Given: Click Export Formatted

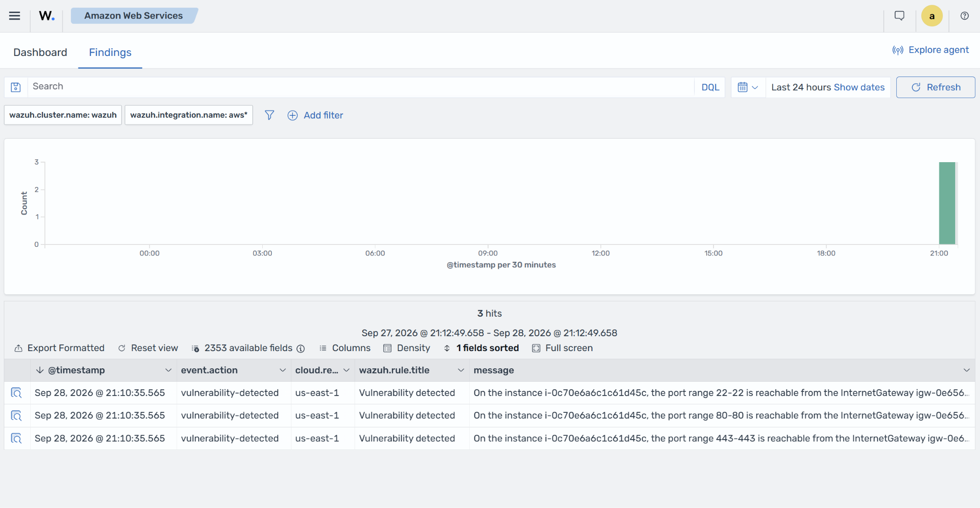Looking at the screenshot, I should 59,348.
